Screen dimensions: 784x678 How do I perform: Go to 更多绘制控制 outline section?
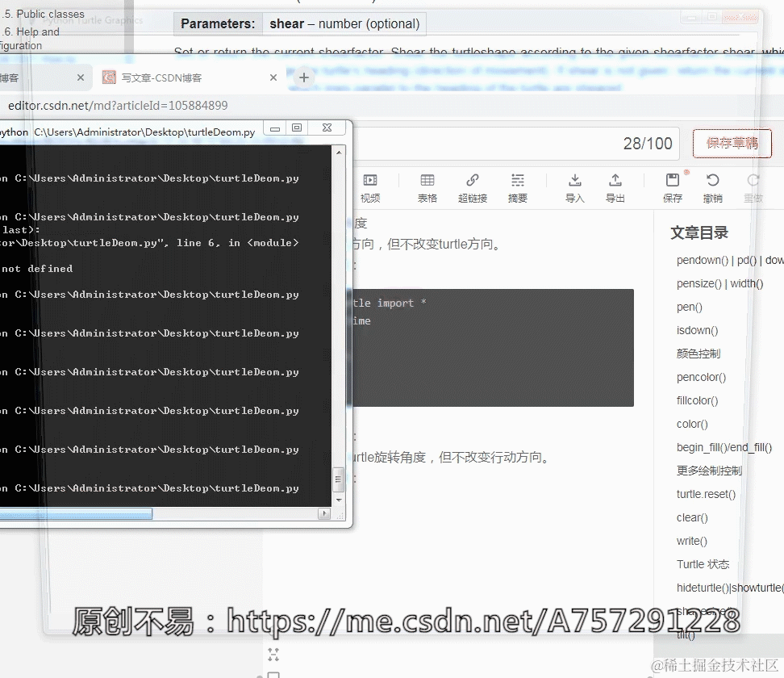[708, 471]
